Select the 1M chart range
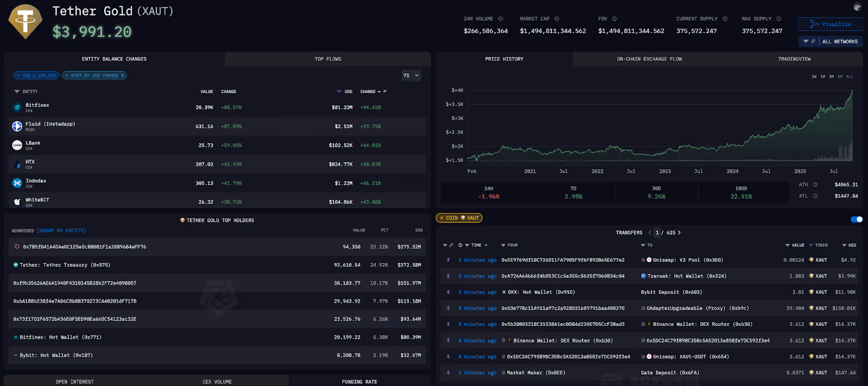Screen dimensions: 868x386 [822, 77]
